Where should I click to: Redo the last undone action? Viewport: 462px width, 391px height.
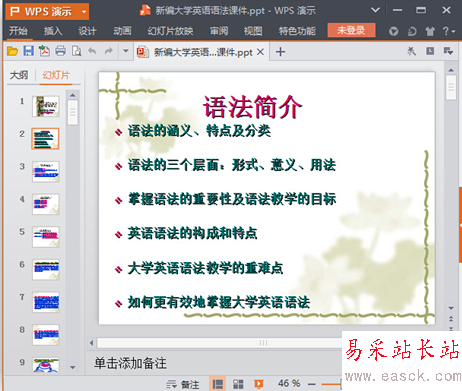point(109,51)
